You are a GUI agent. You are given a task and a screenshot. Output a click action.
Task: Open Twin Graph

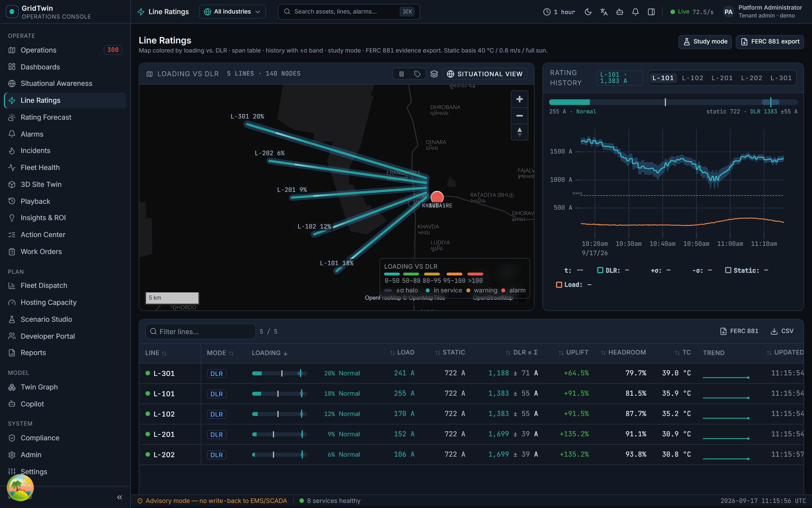[65, 387]
